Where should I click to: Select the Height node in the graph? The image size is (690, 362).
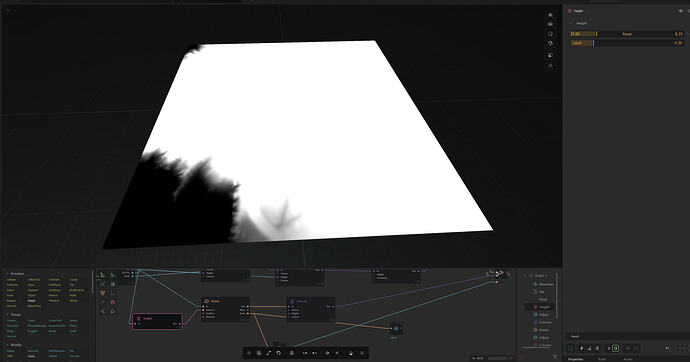pos(157,321)
